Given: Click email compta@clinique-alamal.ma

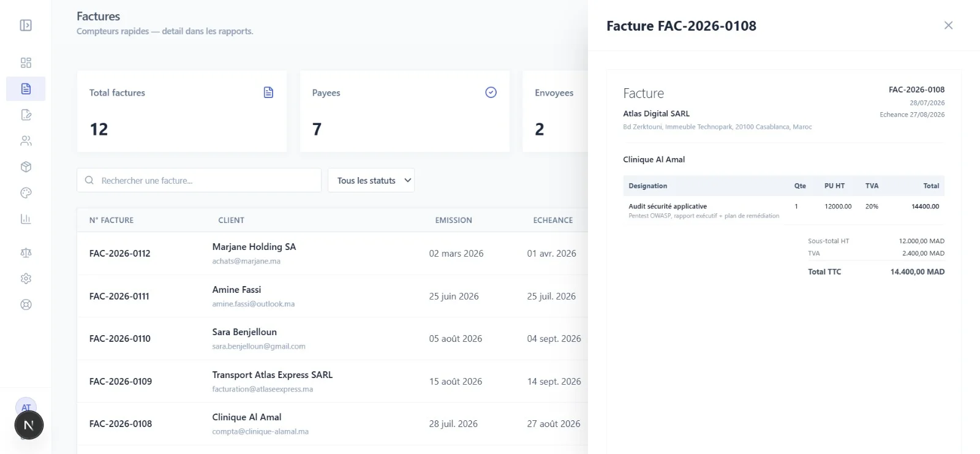Looking at the screenshot, I should [x=260, y=431].
